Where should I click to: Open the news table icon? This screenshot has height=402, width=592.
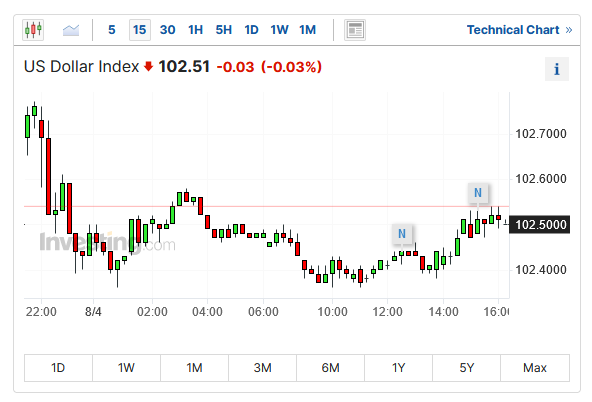tap(355, 30)
